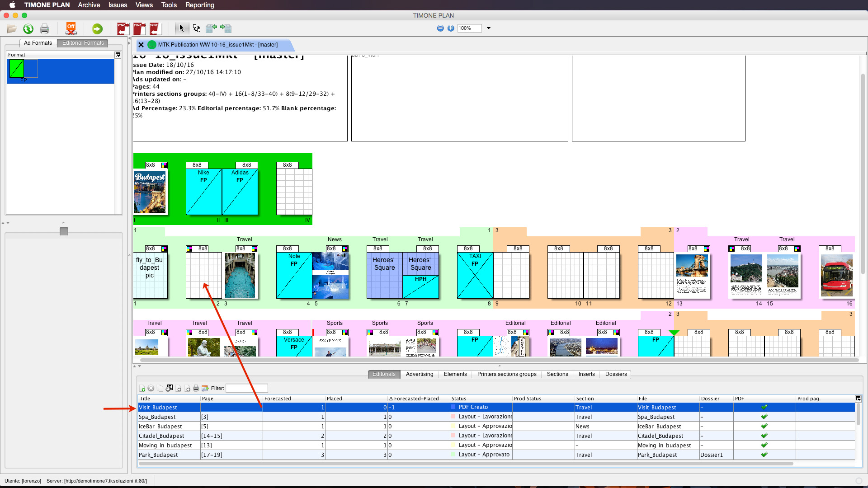Open the Views menu
This screenshot has height=488, width=868.
[x=144, y=5]
